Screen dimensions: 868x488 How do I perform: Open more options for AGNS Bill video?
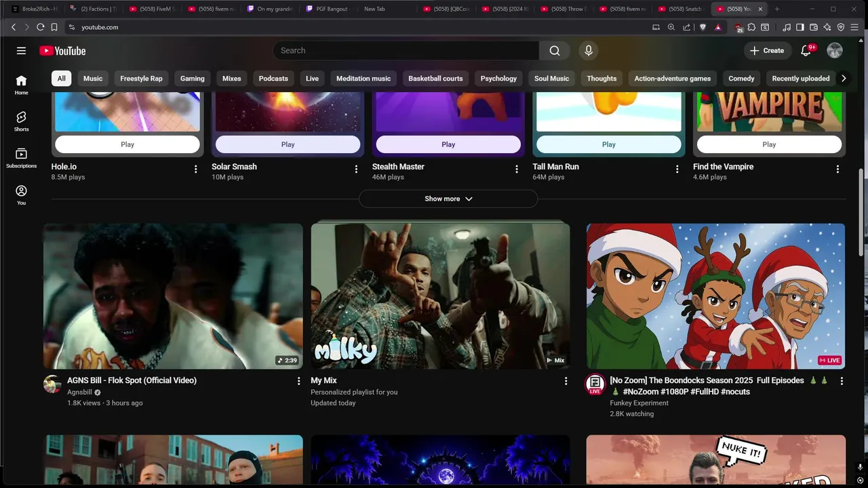(x=298, y=381)
